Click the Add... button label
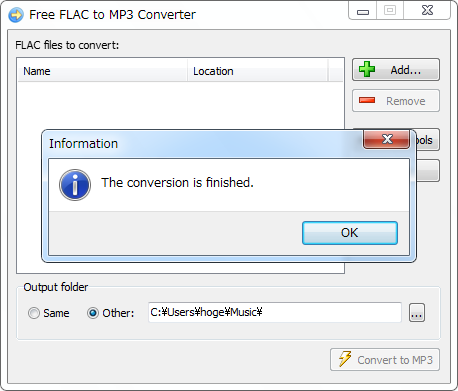Viewport: 458px width, 391px height. 406,70
